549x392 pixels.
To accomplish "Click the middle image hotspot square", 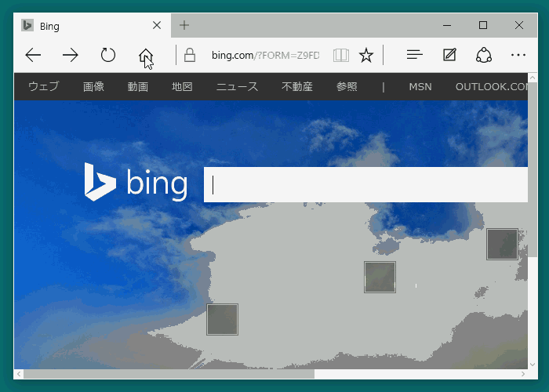I will tap(380, 278).
